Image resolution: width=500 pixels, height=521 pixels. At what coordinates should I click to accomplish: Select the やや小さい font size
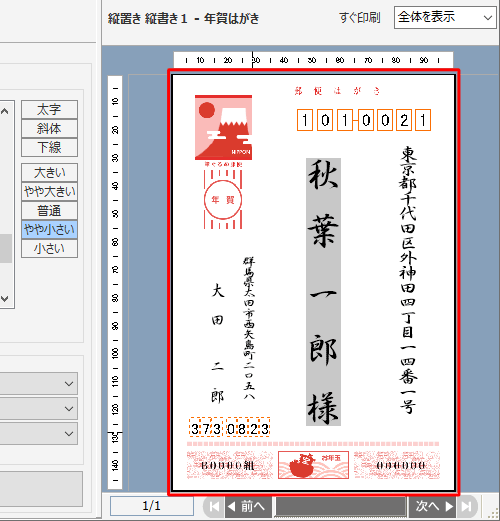[x=49, y=229]
